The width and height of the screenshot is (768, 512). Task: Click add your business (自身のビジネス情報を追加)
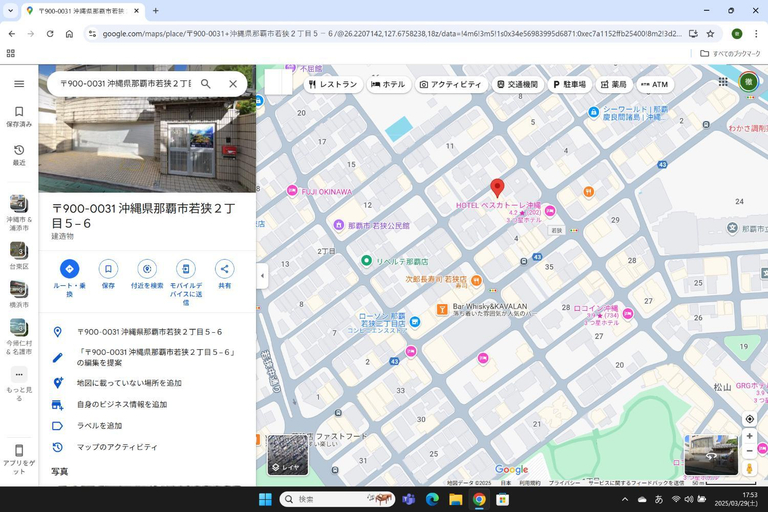[147, 404]
